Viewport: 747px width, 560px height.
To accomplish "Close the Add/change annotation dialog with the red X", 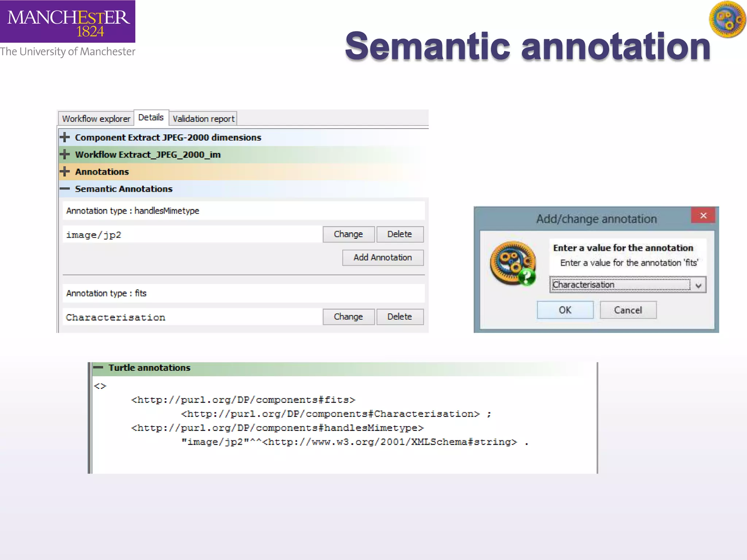I will click(x=703, y=215).
